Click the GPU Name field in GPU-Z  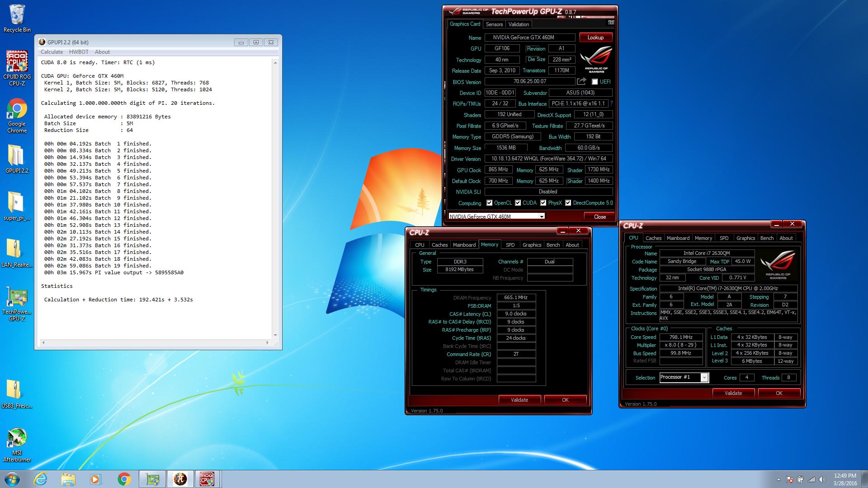(530, 38)
